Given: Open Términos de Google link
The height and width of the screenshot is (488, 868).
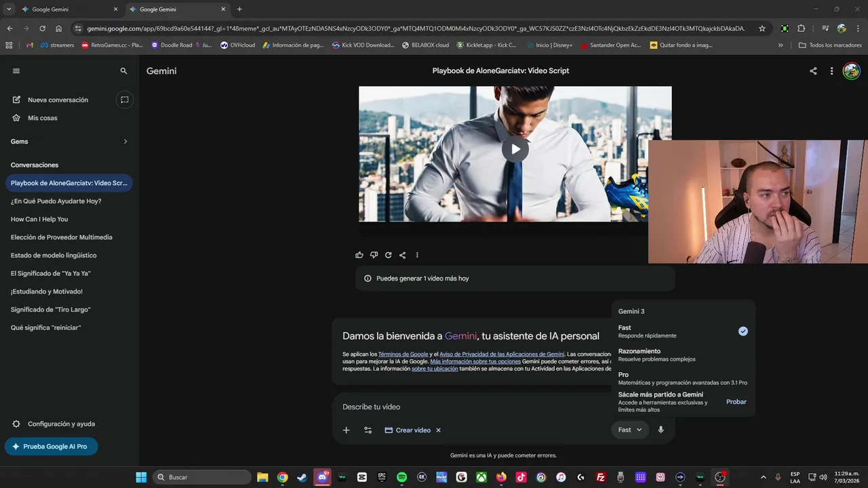Looking at the screenshot, I should click(403, 354).
